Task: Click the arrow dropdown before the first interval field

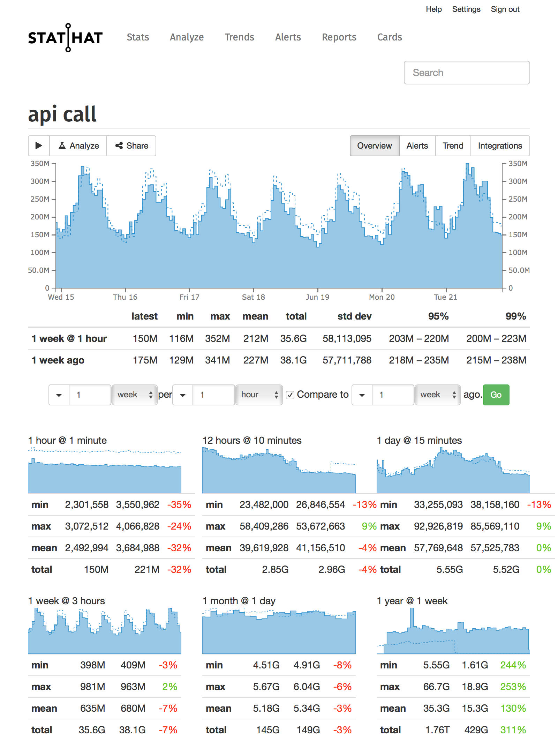Action: pos(58,395)
